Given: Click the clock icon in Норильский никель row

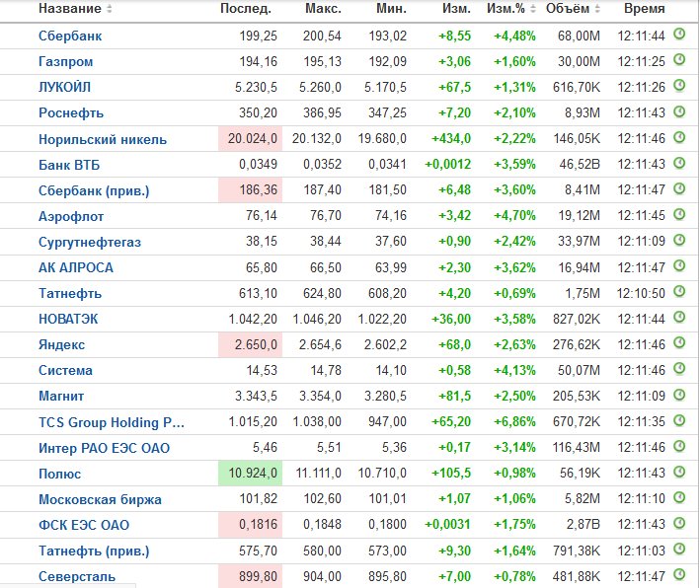Looking at the screenshot, I should (679, 137).
